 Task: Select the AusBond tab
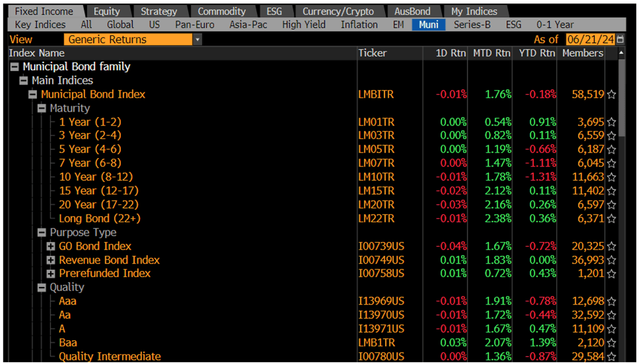coord(412,11)
